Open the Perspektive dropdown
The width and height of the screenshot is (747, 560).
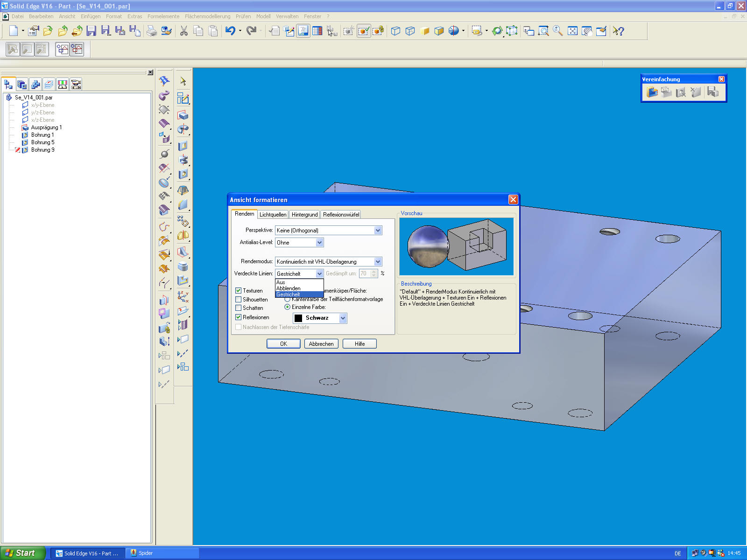pyautogui.click(x=378, y=230)
